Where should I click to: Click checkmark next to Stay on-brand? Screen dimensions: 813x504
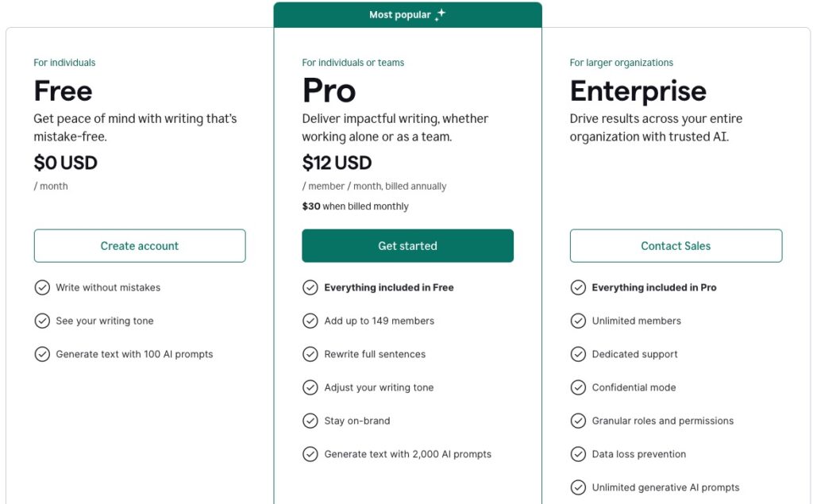click(x=310, y=421)
